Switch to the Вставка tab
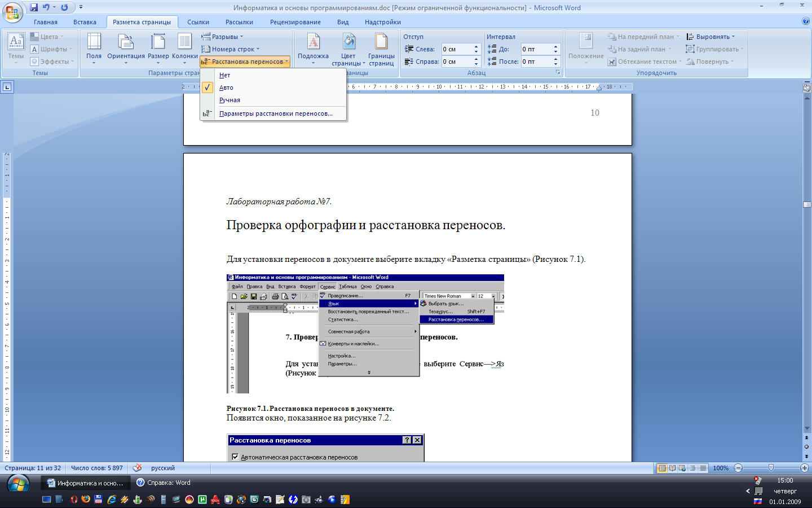 point(85,22)
